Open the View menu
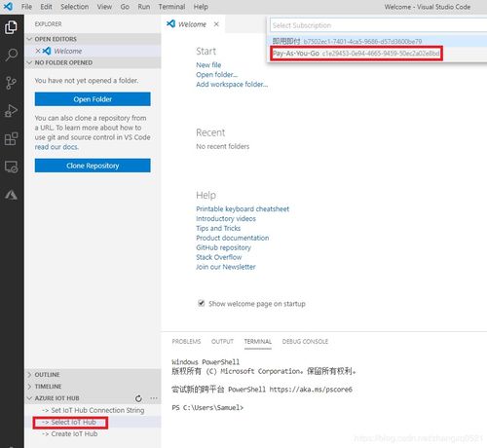Image resolution: width=487 pixels, height=448 pixels. point(104,7)
